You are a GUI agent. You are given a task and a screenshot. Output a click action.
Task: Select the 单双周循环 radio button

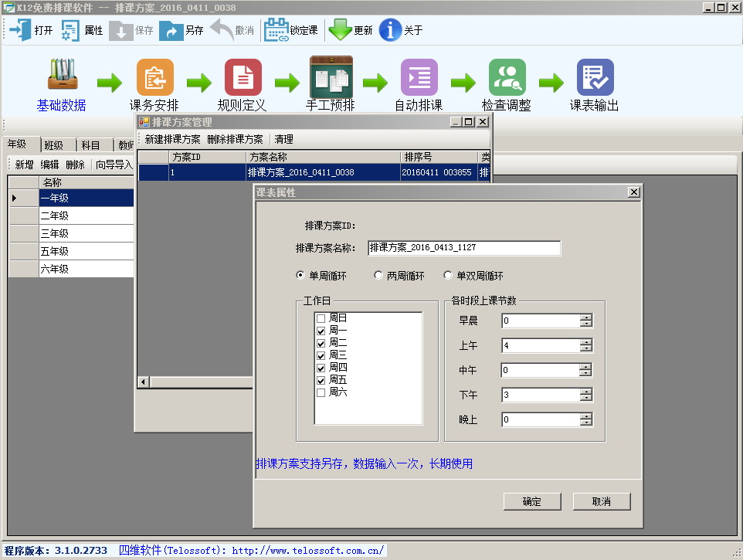448,275
